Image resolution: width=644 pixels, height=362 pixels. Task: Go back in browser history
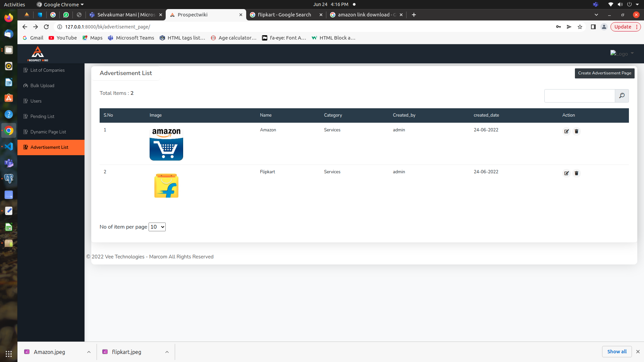pos(24,27)
